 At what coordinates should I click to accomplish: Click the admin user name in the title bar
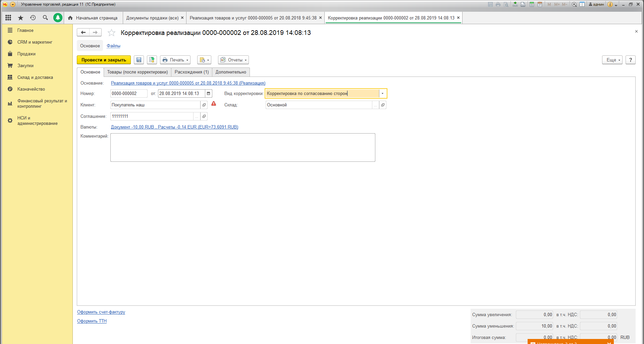pyautogui.click(x=596, y=4)
